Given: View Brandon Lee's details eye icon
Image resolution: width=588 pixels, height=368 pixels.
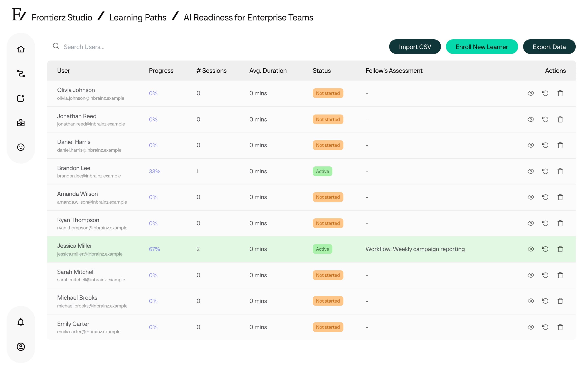Looking at the screenshot, I should tap(531, 171).
